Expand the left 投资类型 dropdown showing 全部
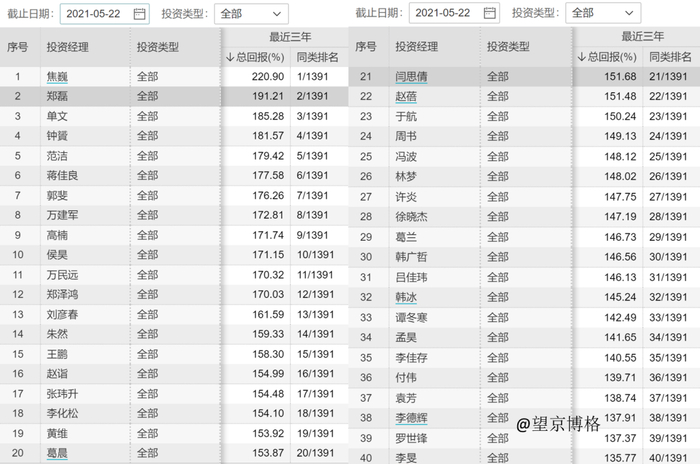The image size is (700, 464). pyautogui.click(x=251, y=14)
